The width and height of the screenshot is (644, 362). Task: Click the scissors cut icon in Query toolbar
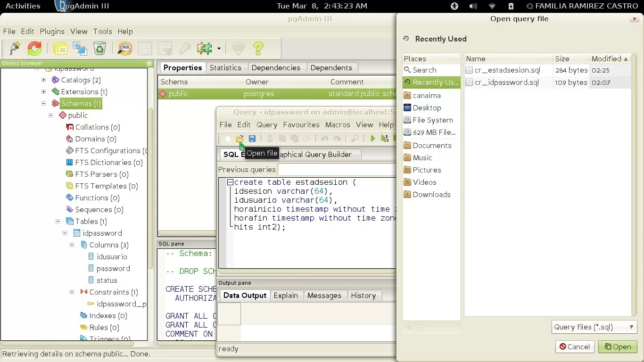click(x=270, y=139)
